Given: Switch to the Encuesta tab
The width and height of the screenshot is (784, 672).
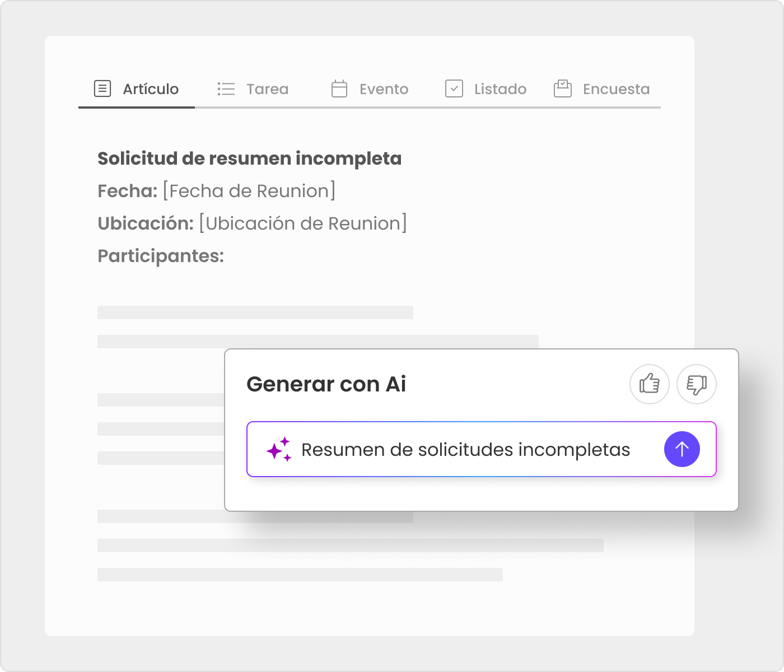Looking at the screenshot, I should coord(616,89).
